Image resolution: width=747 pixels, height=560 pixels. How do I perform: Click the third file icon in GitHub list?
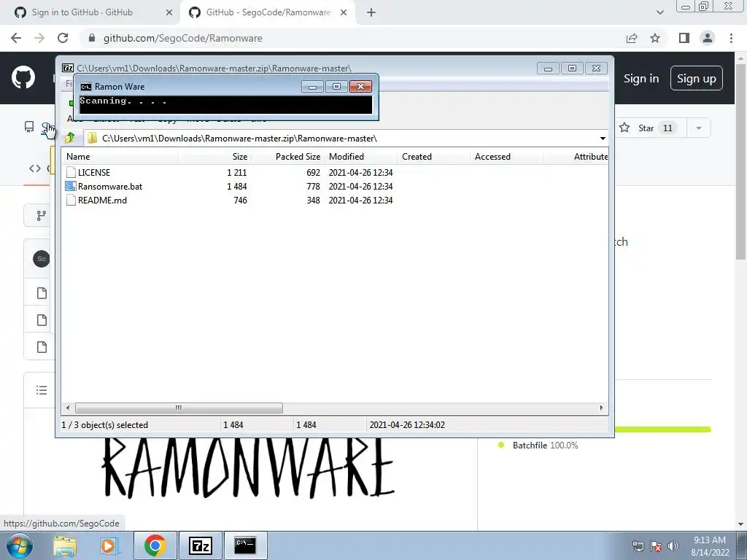pos(42,347)
